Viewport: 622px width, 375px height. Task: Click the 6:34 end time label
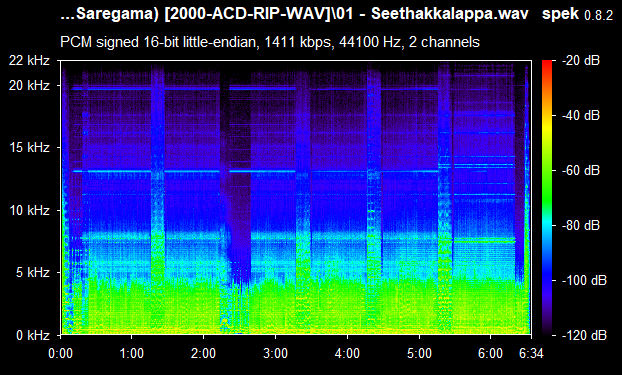coord(531,353)
